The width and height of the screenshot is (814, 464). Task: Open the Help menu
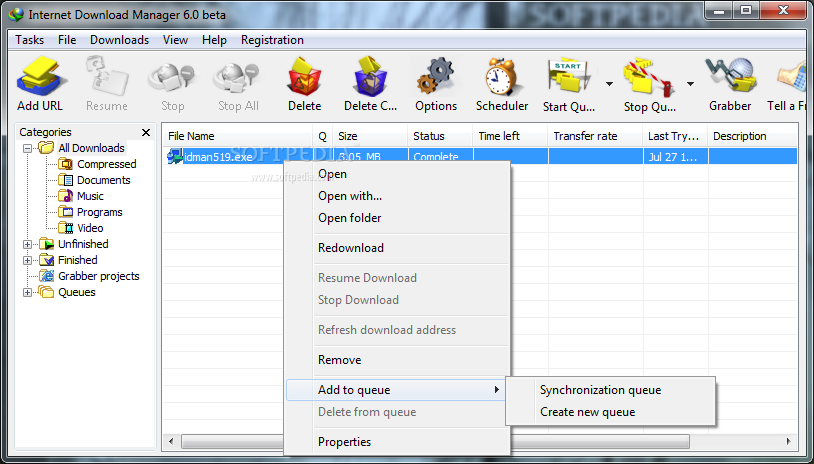[x=214, y=40]
